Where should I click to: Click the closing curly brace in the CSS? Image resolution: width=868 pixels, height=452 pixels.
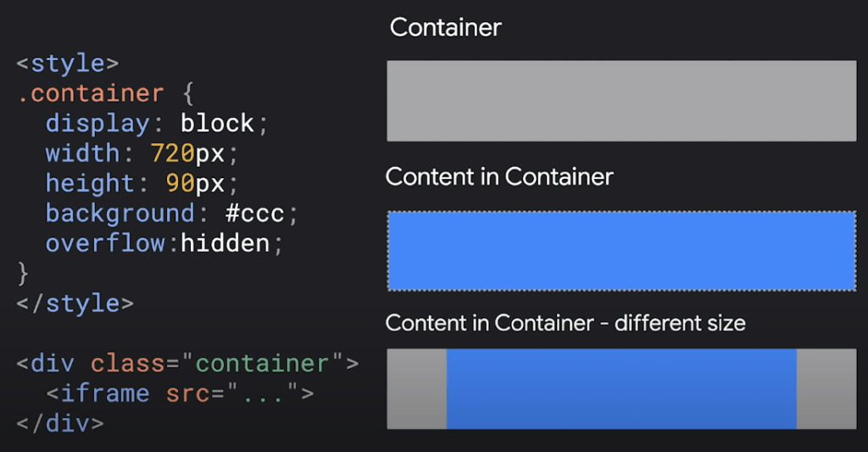(23, 274)
